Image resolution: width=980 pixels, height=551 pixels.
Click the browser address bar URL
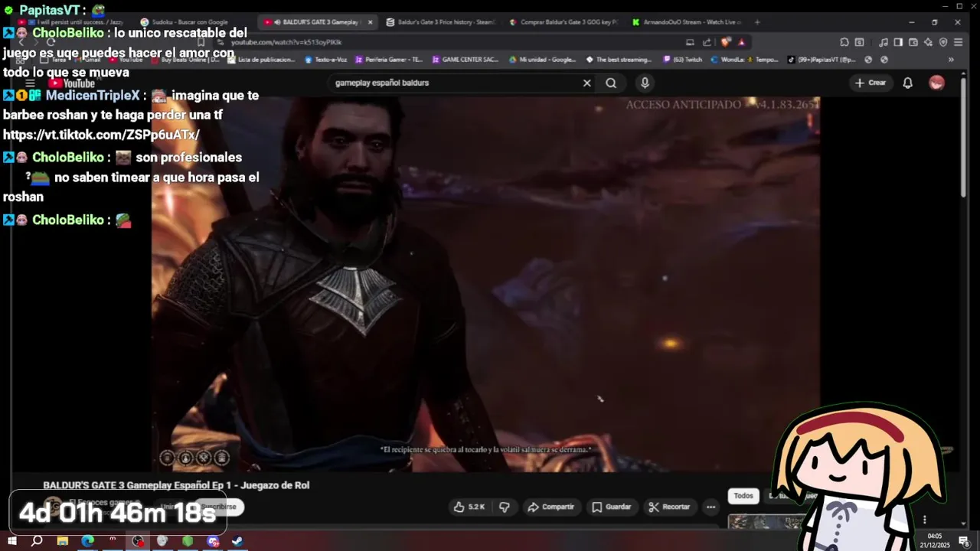(x=286, y=42)
